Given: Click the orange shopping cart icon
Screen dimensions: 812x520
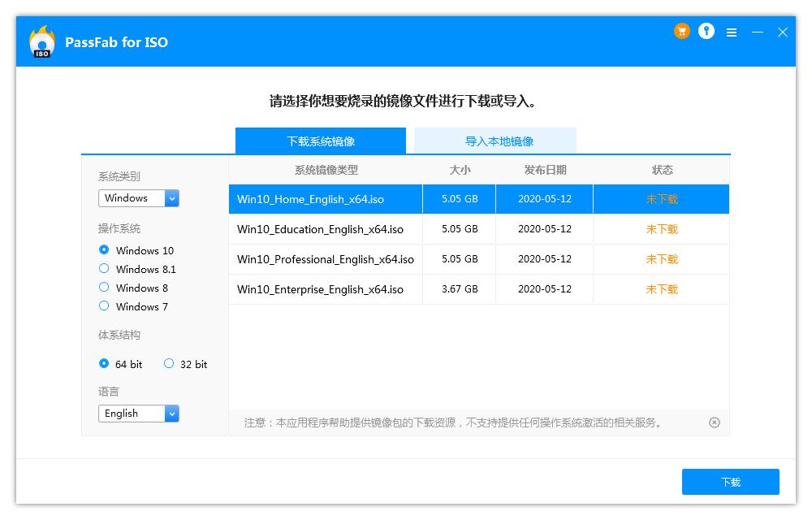Looking at the screenshot, I should pos(681,32).
